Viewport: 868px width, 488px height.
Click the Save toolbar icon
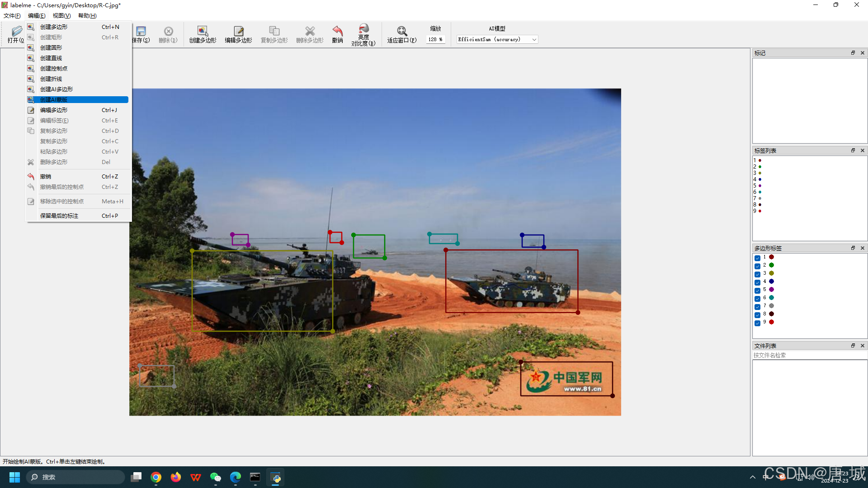[x=141, y=32]
